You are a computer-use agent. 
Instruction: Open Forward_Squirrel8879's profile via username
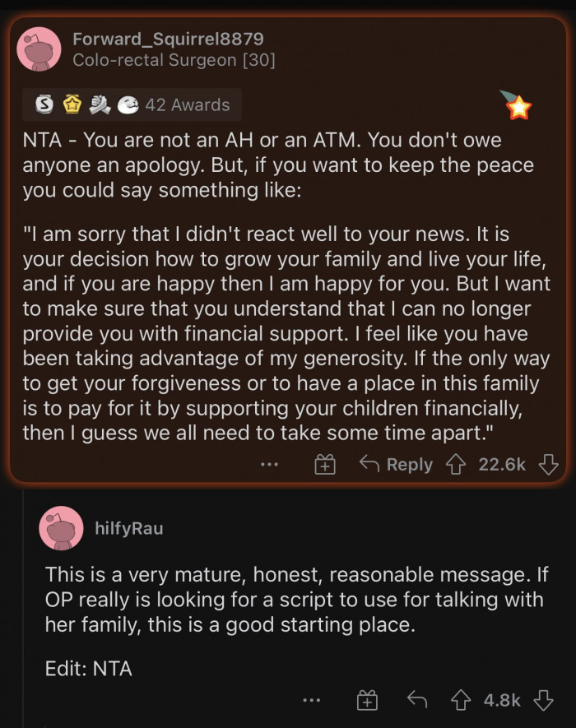tap(168, 39)
